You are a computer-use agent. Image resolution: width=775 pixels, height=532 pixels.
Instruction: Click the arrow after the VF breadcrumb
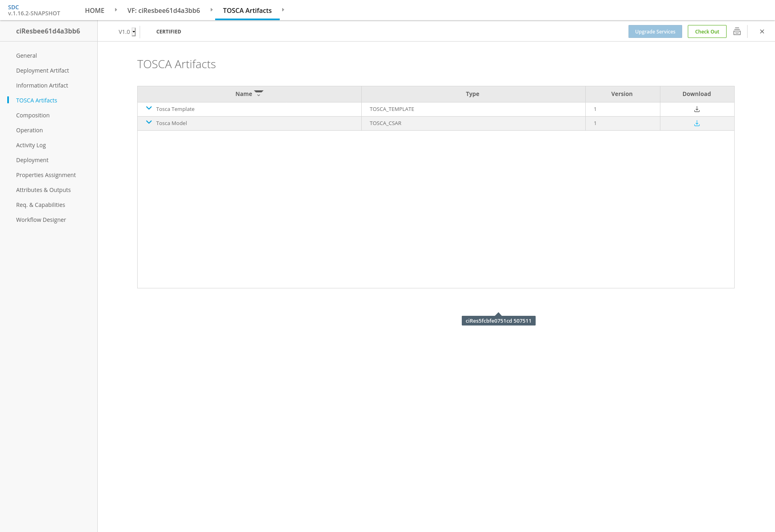pos(212,10)
